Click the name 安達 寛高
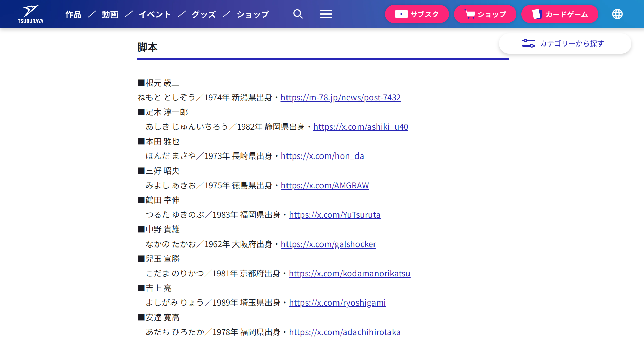This screenshot has width=644, height=348. tap(162, 318)
